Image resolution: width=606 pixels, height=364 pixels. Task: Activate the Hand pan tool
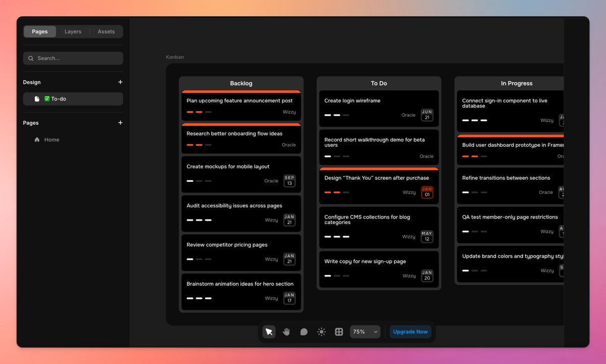click(x=286, y=332)
